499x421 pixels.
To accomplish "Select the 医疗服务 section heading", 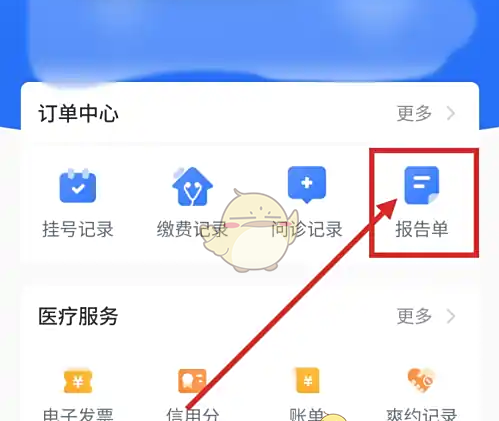I will point(78,316).
